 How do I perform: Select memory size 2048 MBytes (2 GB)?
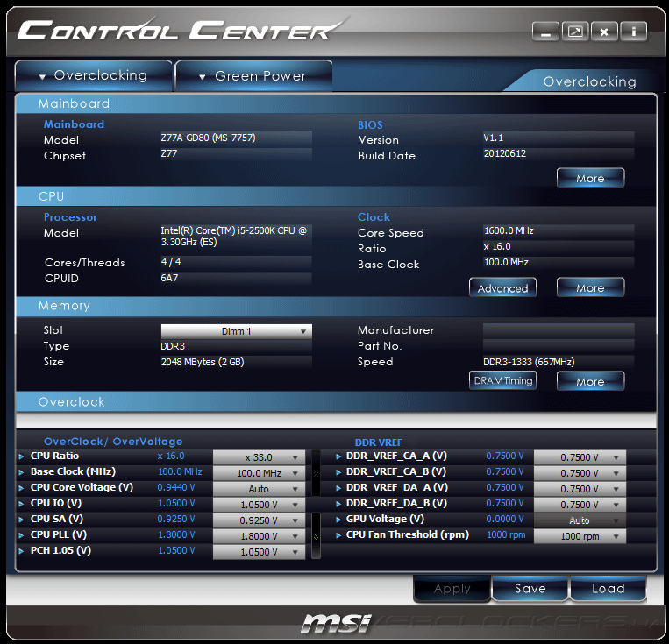pos(203,362)
